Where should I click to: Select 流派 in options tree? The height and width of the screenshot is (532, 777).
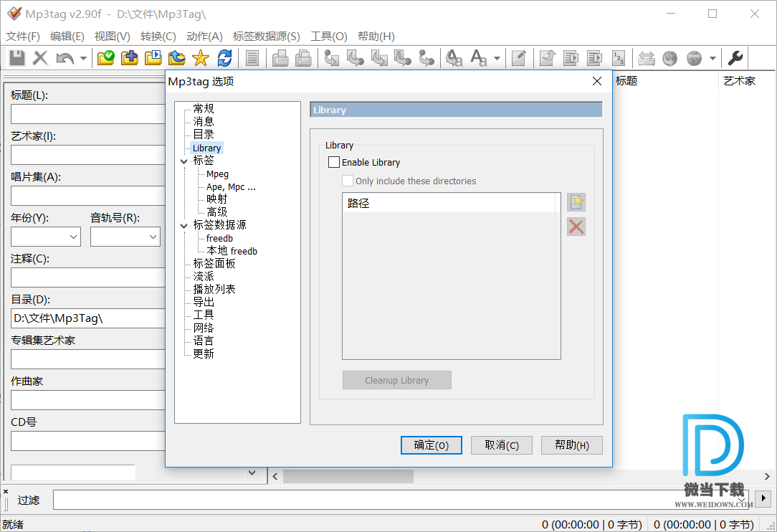[204, 276]
